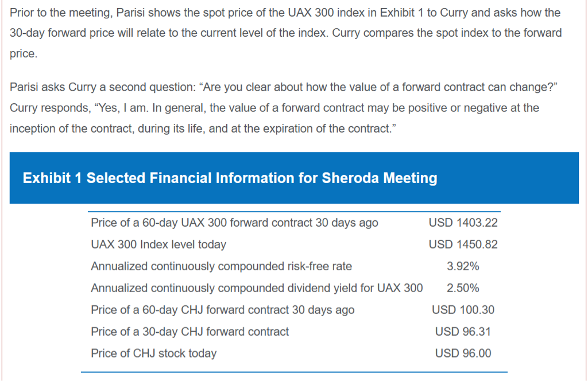
Task: Click the USD 96.00 value
Action: coord(463,353)
